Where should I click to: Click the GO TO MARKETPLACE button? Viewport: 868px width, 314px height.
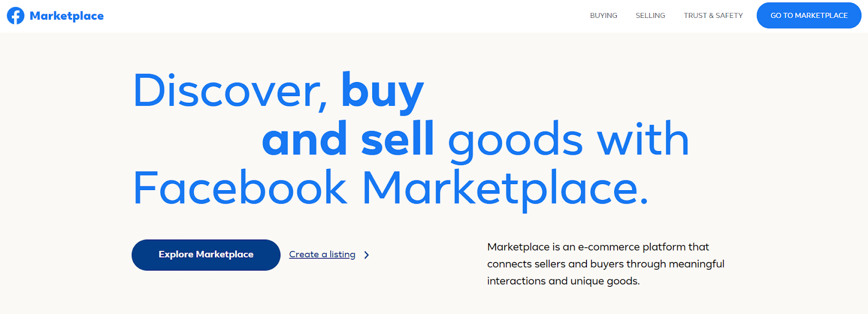(x=809, y=15)
